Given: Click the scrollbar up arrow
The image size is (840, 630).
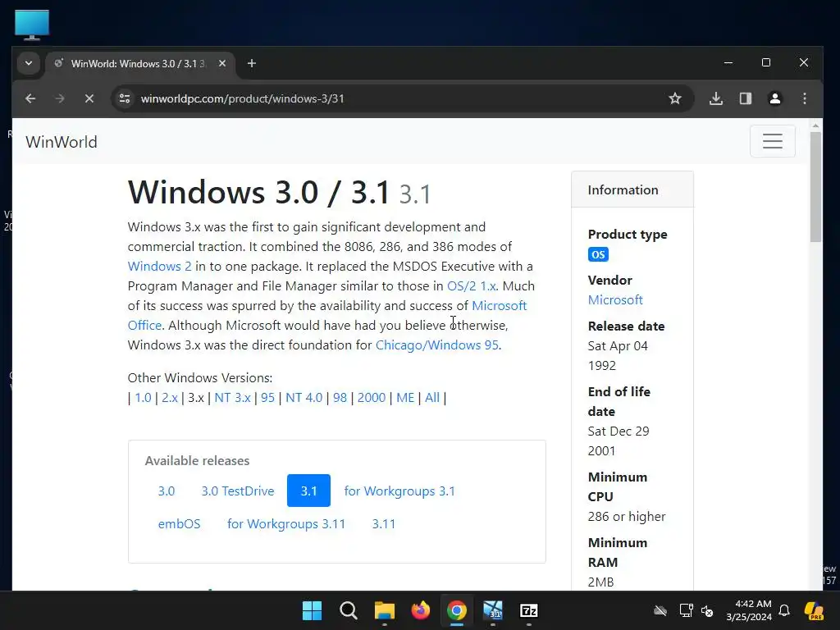Looking at the screenshot, I should (815, 126).
